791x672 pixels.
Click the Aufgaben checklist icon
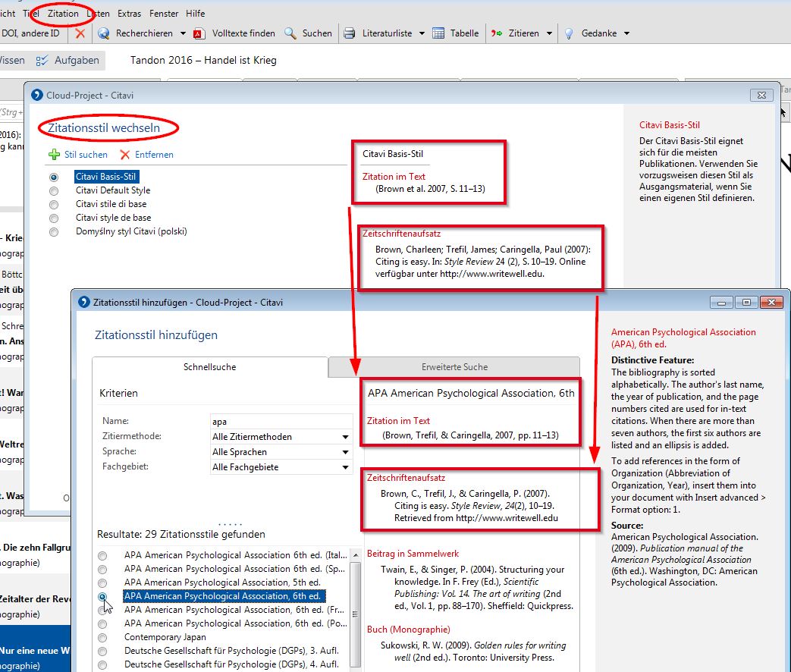[42, 61]
